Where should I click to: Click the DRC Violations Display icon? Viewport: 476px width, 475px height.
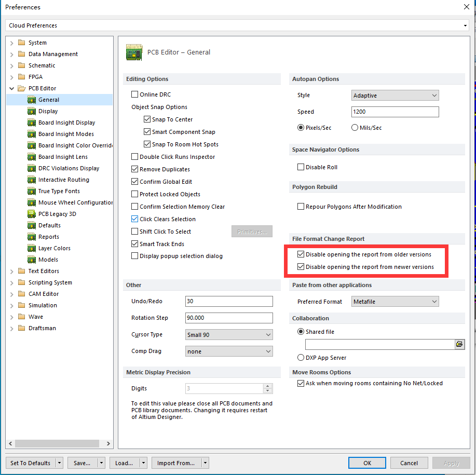click(x=32, y=168)
